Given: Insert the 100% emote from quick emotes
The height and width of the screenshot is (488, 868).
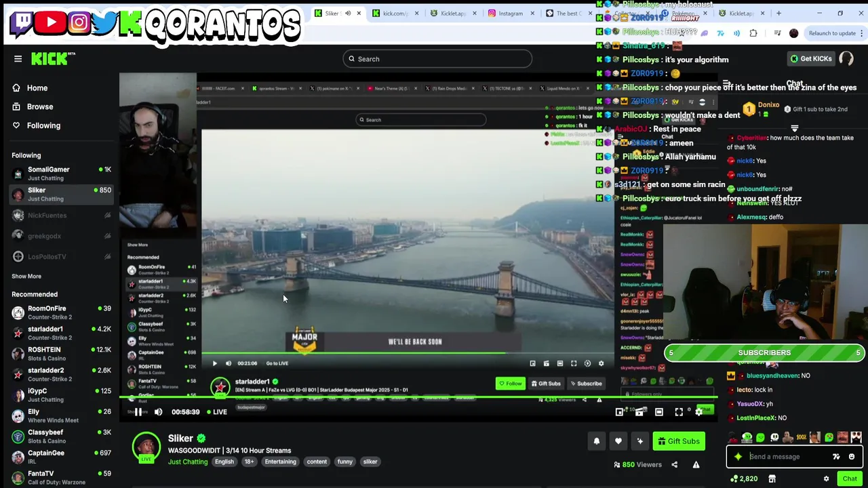Looking at the screenshot, I should pyautogui.click(x=801, y=438).
